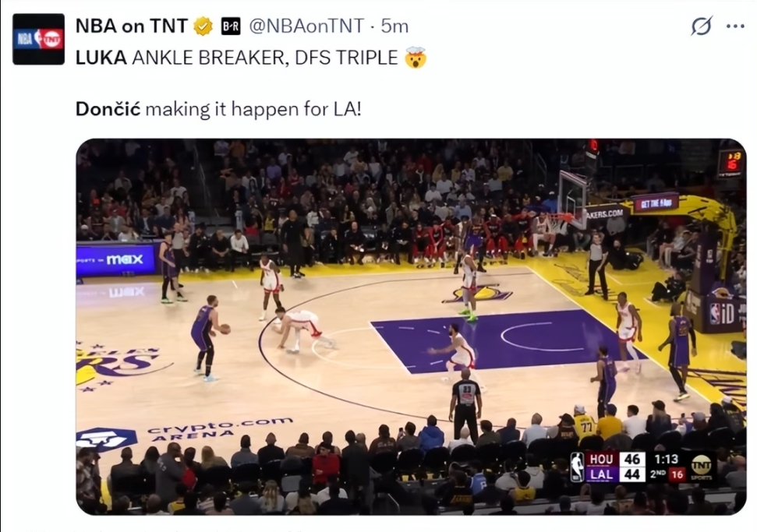This screenshot has width=757, height=532.
Task: Click the exploding head emoji
Action: click(x=416, y=57)
